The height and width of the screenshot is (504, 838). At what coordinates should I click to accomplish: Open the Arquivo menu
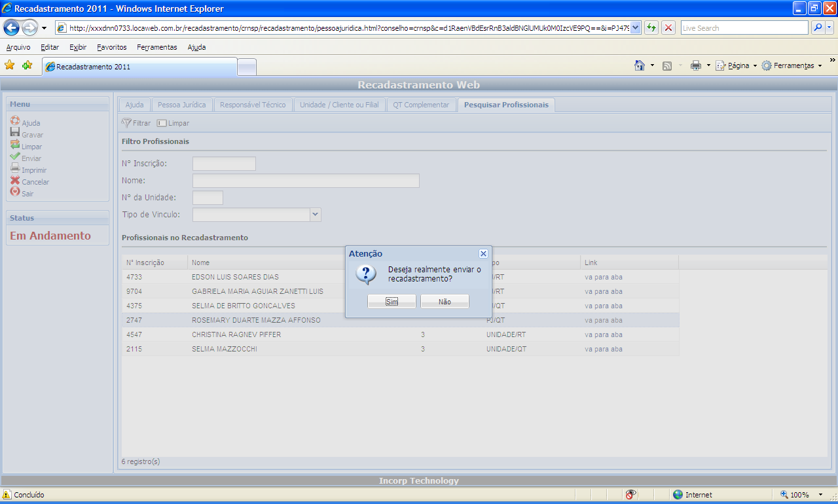pos(18,47)
